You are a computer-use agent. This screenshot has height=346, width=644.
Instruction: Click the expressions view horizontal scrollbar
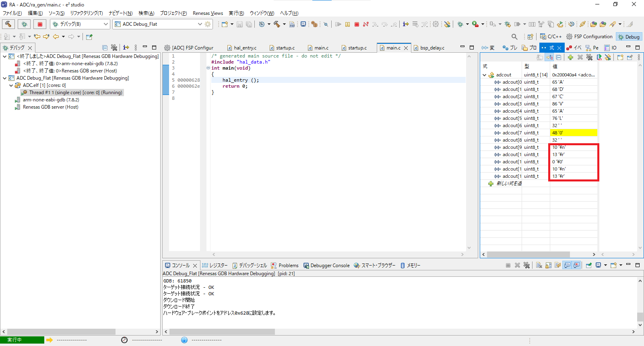click(x=528, y=255)
